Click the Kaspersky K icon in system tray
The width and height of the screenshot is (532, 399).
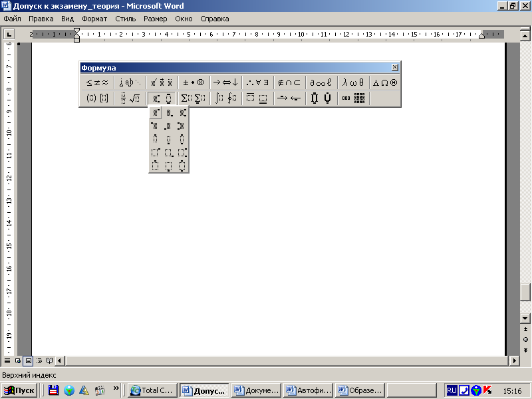487,390
